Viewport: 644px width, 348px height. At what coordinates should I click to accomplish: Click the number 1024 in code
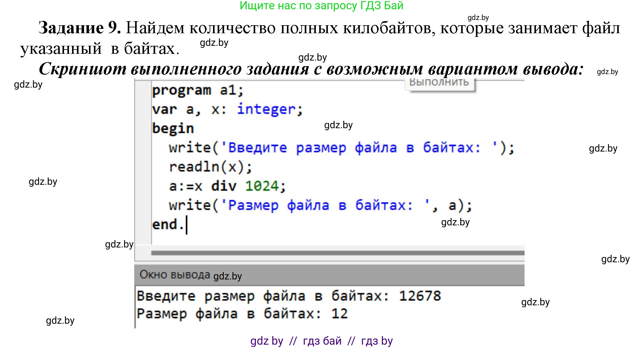262,186
